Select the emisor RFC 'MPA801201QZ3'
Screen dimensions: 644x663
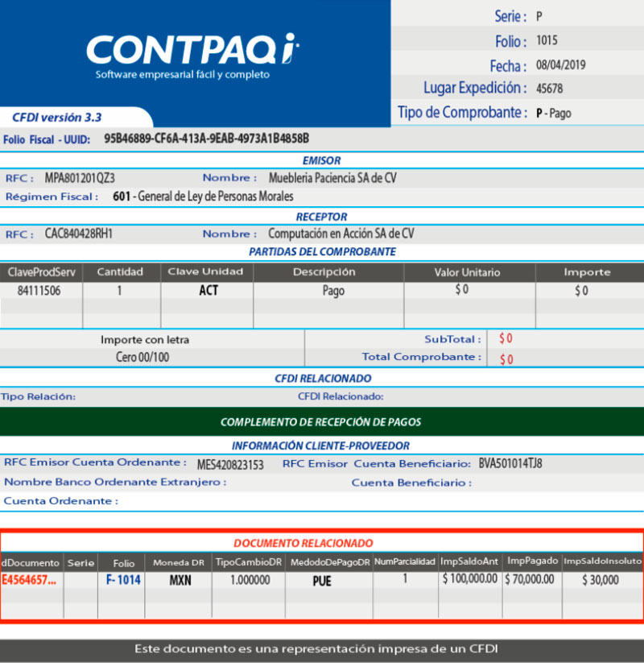coord(80,178)
